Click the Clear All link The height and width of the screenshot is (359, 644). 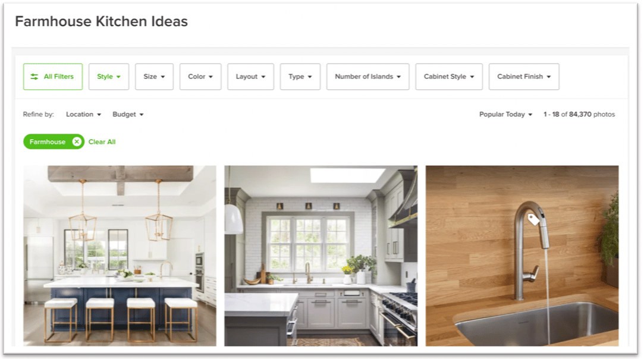click(x=102, y=141)
